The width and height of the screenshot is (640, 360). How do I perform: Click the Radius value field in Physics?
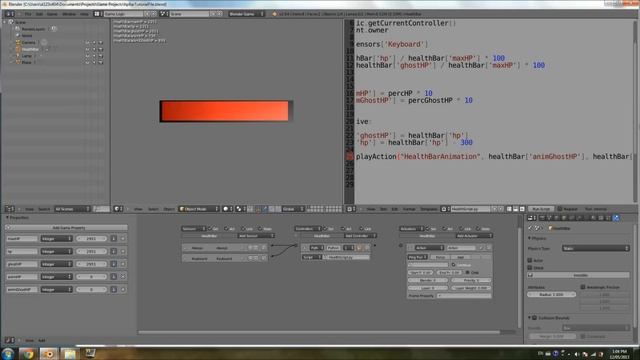[551, 294]
